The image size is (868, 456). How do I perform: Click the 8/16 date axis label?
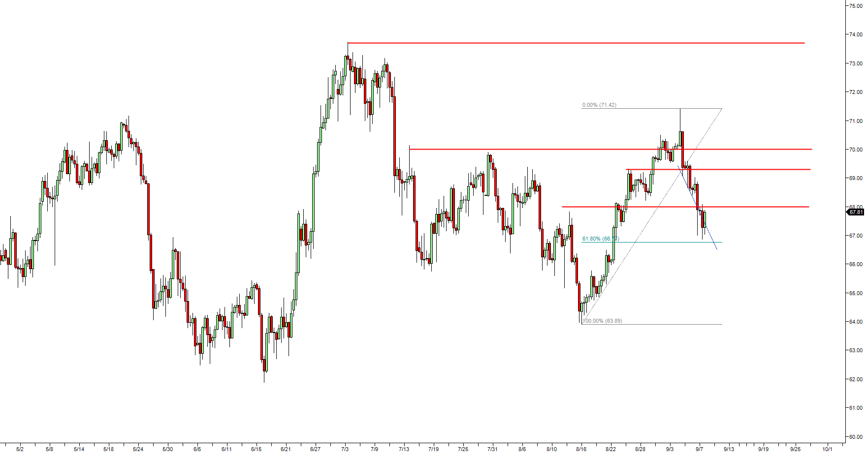pyautogui.click(x=581, y=449)
